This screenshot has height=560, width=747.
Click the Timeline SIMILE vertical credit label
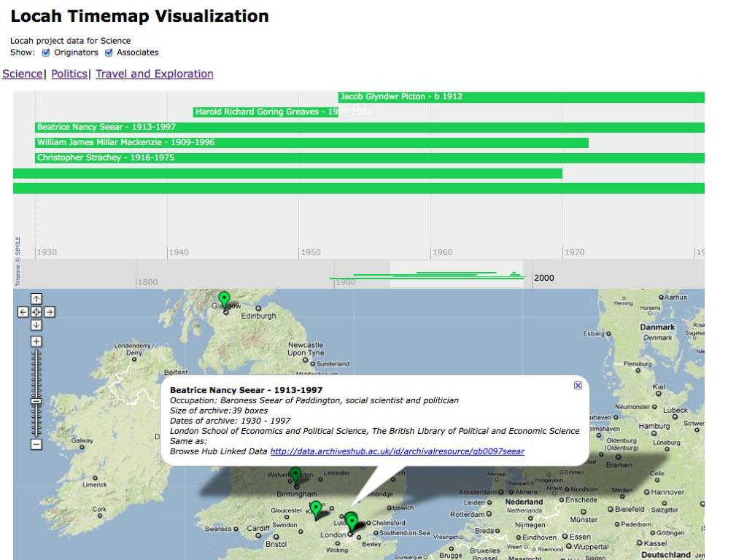point(18,261)
